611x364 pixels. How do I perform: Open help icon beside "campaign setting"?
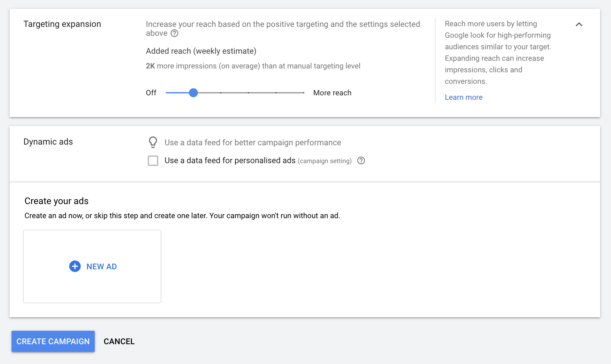[x=361, y=161]
